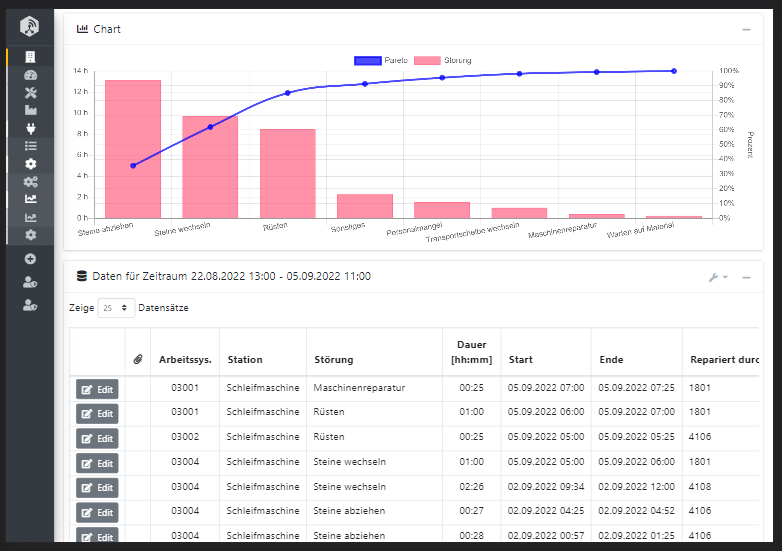Click Edit for the Maschinenreparatur row

tap(97, 388)
